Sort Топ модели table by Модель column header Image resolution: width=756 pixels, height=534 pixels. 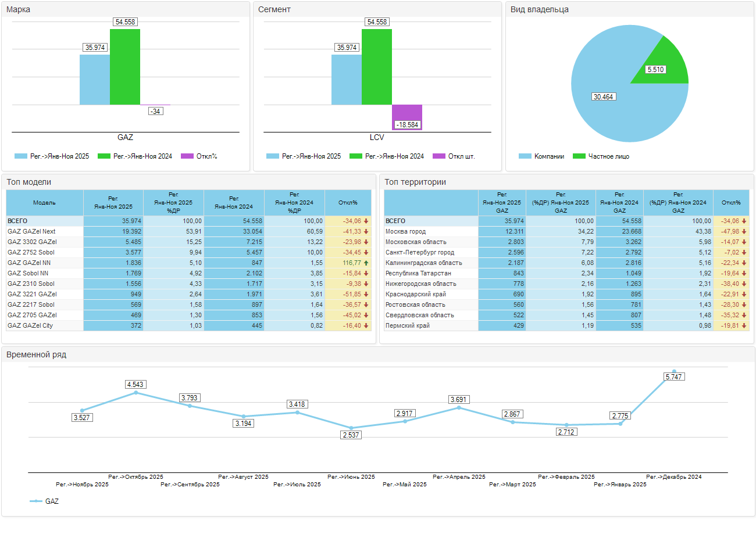pos(45,203)
